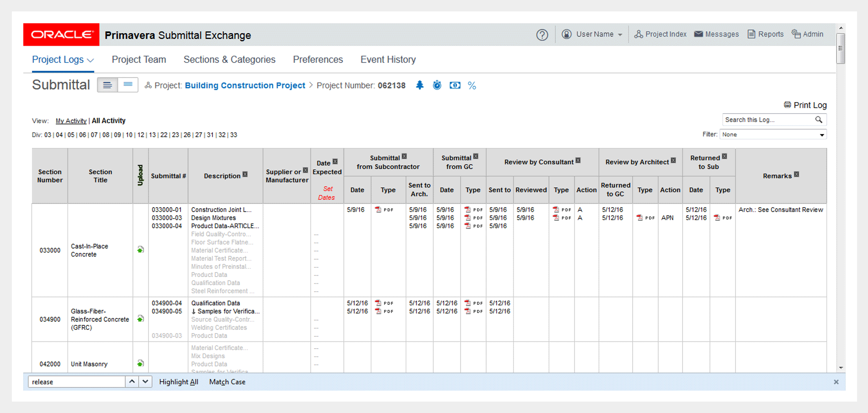Image resolution: width=868 pixels, height=413 pixels.
Task: Click the vertical page scrollbar thumb
Action: (x=840, y=48)
